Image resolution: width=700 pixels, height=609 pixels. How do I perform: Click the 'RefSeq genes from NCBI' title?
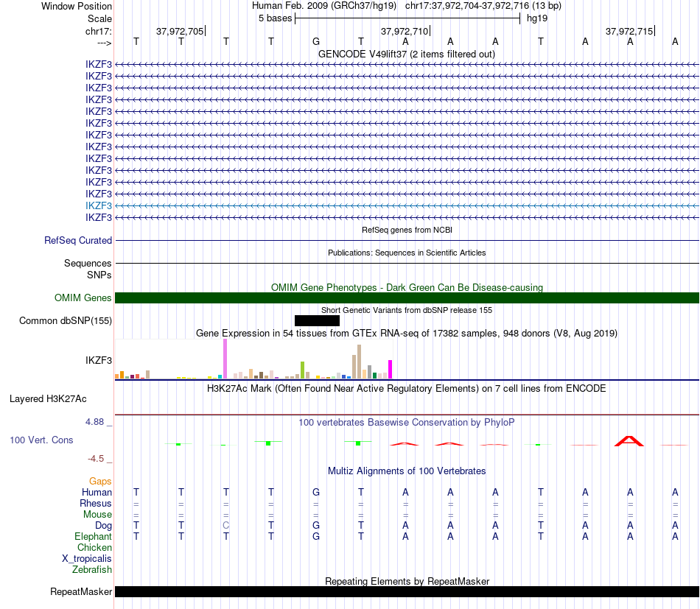tap(407, 230)
